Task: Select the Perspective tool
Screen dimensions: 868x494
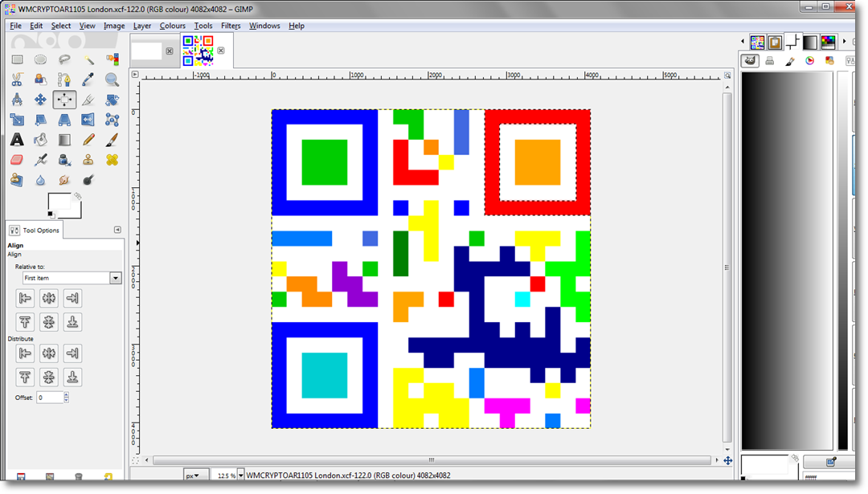Action: coord(64,120)
